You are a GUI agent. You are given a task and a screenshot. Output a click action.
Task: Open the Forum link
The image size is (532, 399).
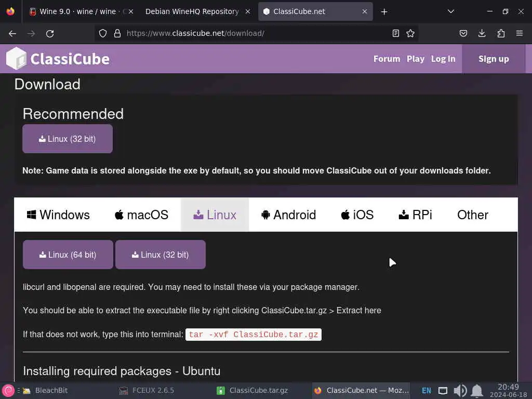(x=387, y=59)
